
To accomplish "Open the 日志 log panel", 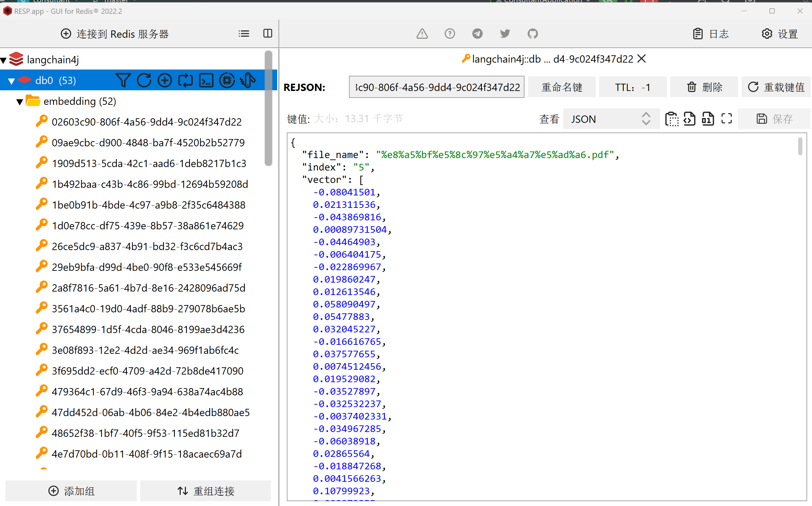I will coord(711,34).
